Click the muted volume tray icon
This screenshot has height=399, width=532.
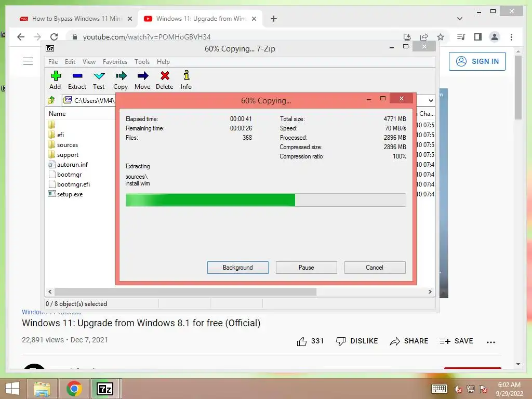(458, 389)
